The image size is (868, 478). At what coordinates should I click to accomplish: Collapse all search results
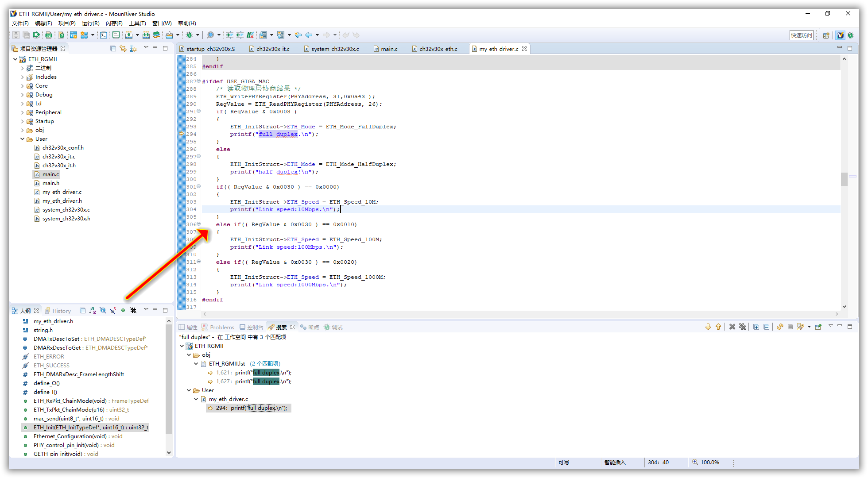767,327
